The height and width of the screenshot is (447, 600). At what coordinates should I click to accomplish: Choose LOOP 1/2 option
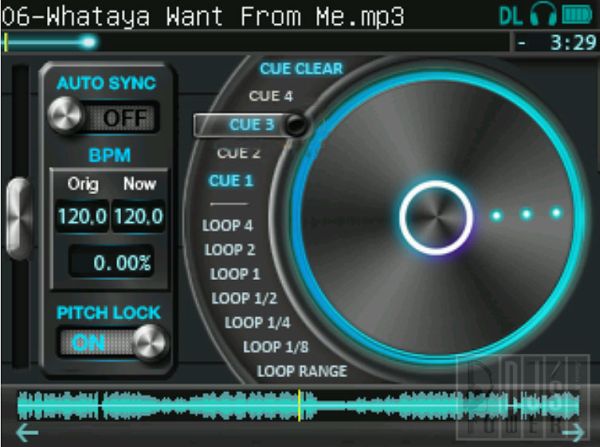click(246, 298)
